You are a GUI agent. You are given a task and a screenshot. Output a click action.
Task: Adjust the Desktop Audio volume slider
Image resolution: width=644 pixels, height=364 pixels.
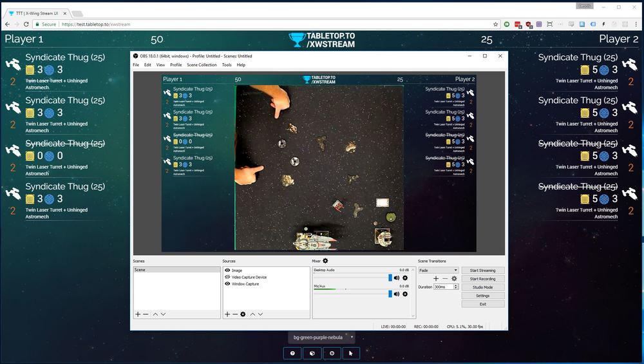tap(390, 278)
